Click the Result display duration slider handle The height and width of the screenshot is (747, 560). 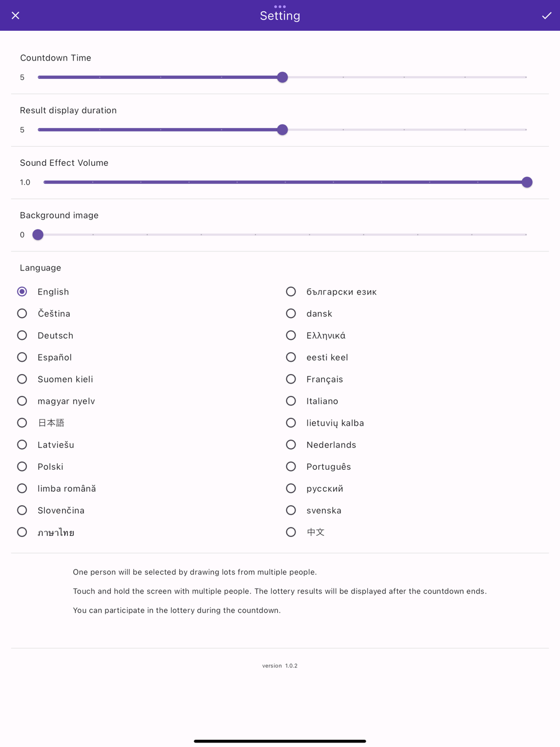point(283,130)
